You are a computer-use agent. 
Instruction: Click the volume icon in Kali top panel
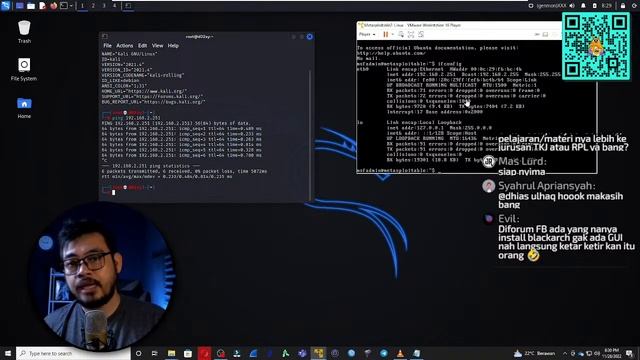572,6
